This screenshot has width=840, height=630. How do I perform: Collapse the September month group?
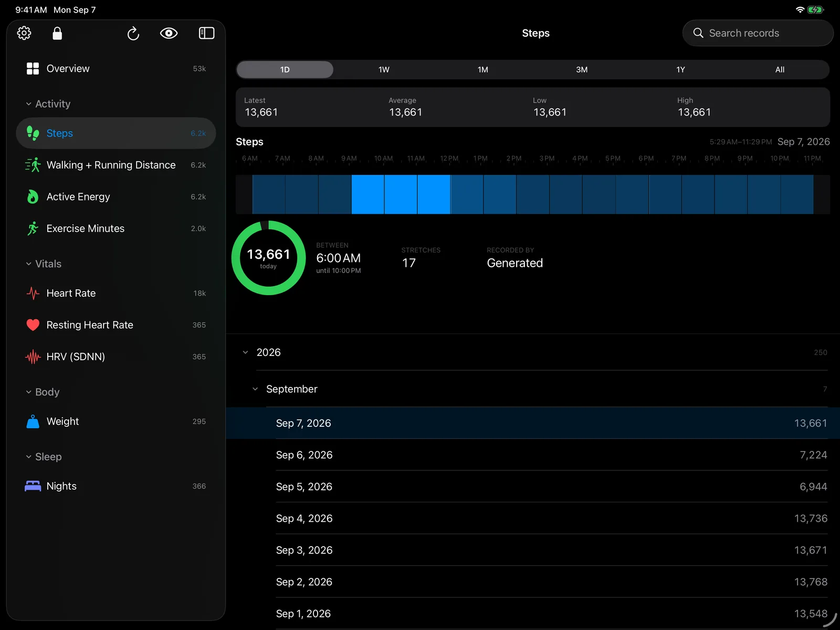point(255,389)
